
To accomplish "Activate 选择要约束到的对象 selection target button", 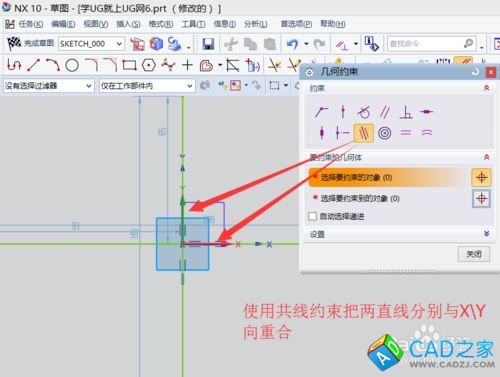I will coord(481,199).
